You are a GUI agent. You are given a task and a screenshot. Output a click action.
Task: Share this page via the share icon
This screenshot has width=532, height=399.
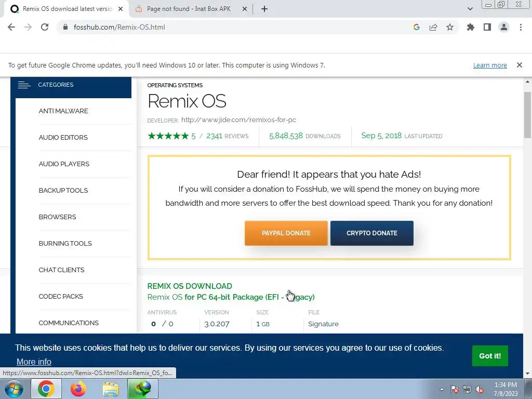[x=433, y=27]
